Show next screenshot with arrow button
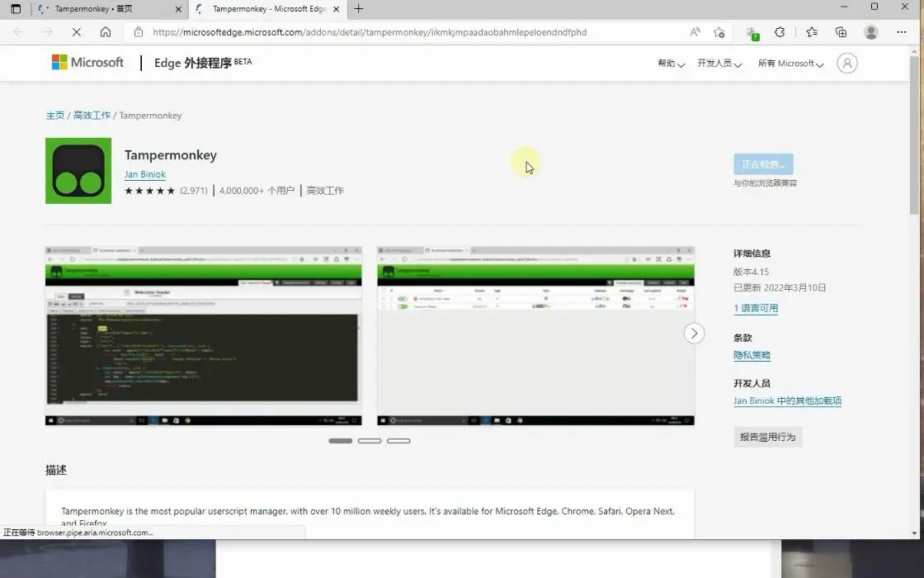Screen dimensions: 924x578 point(694,334)
